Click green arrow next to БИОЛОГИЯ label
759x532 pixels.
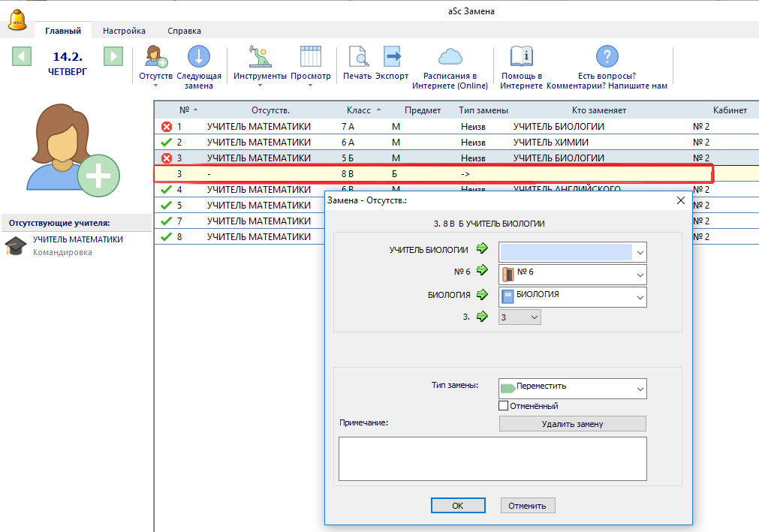pyautogui.click(x=482, y=294)
